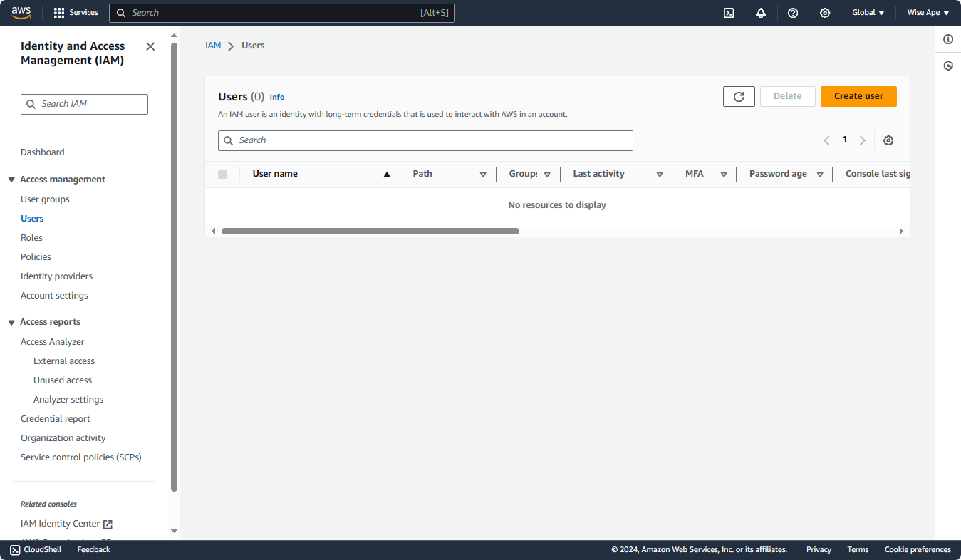The width and height of the screenshot is (961, 560).
Task: Open Roles in sidebar
Action: pyautogui.click(x=31, y=238)
